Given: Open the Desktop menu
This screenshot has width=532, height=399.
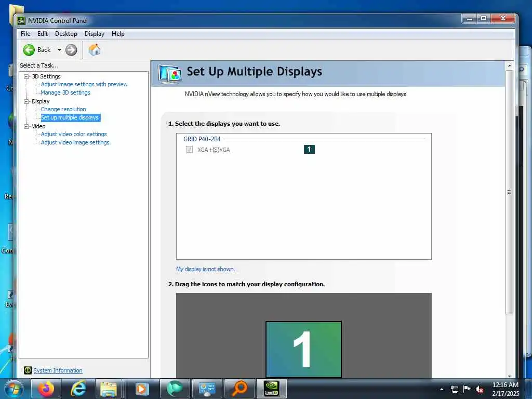Looking at the screenshot, I should (x=66, y=34).
